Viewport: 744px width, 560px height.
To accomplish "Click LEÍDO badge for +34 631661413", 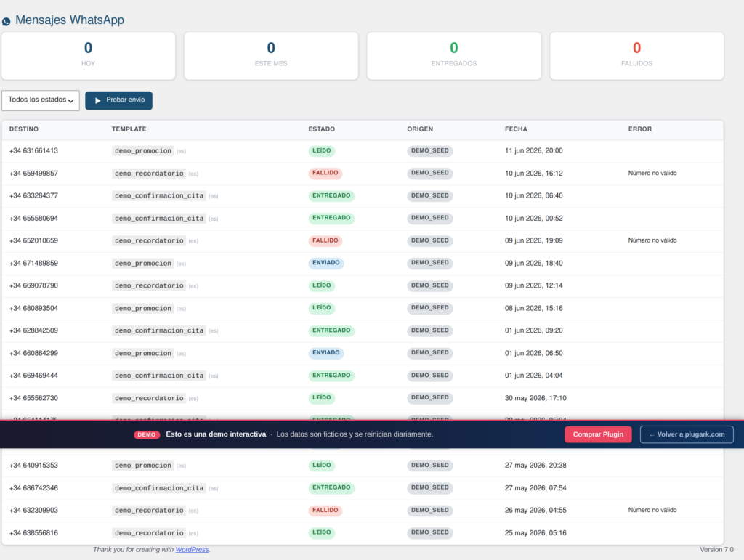I will (322, 151).
